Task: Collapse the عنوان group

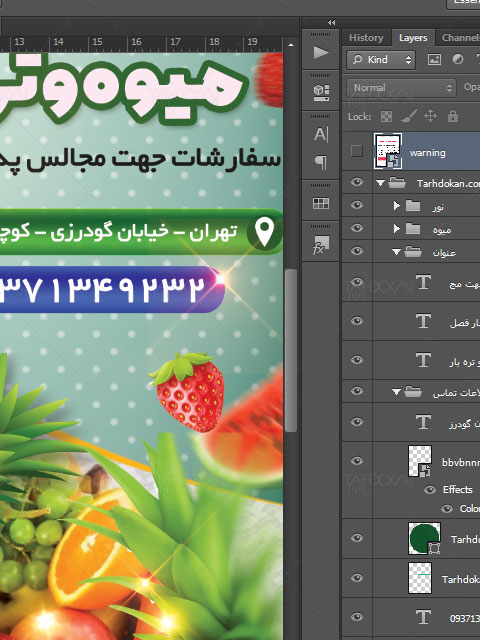Action: pyautogui.click(x=396, y=252)
